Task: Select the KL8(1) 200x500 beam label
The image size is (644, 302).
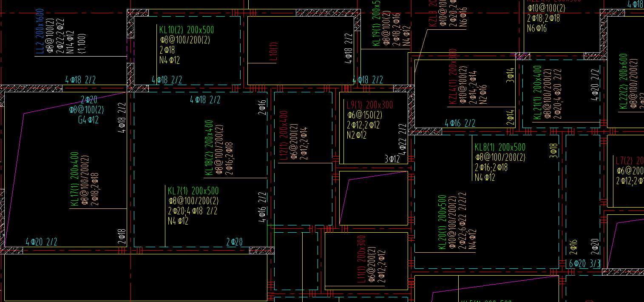Action: (x=500, y=148)
